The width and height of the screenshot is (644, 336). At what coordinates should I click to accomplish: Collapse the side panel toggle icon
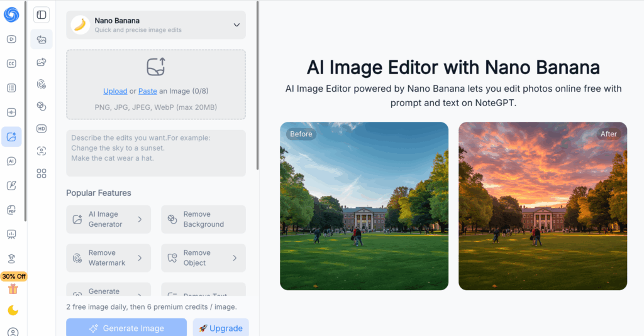click(42, 15)
